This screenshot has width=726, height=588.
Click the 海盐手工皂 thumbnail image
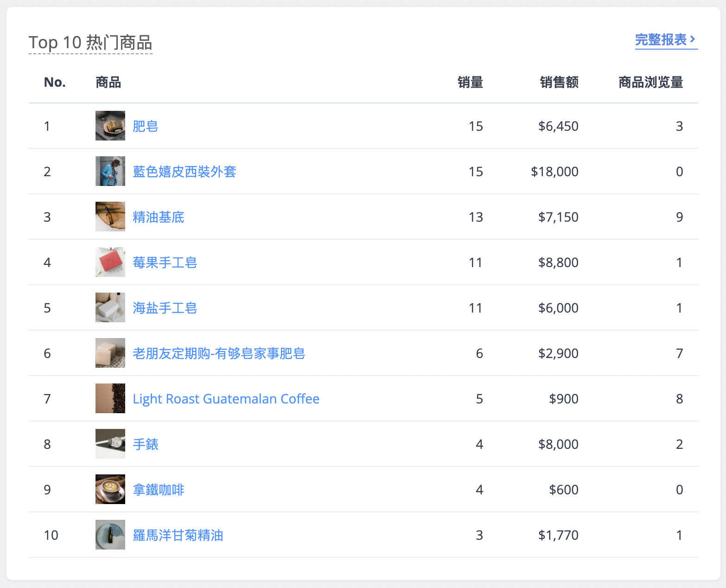coord(110,307)
